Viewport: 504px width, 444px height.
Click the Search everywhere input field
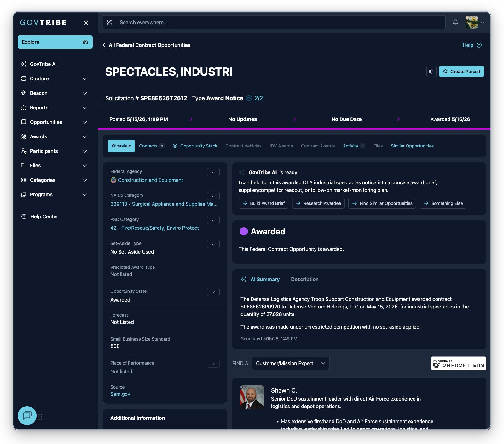pyautogui.click(x=281, y=22)
